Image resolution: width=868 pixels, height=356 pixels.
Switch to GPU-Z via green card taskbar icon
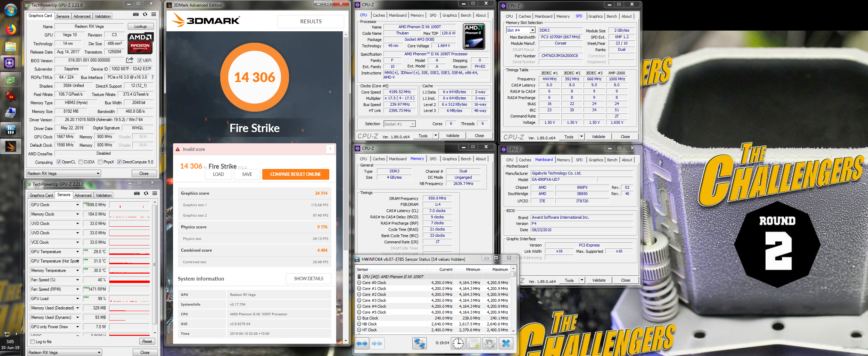10,80
